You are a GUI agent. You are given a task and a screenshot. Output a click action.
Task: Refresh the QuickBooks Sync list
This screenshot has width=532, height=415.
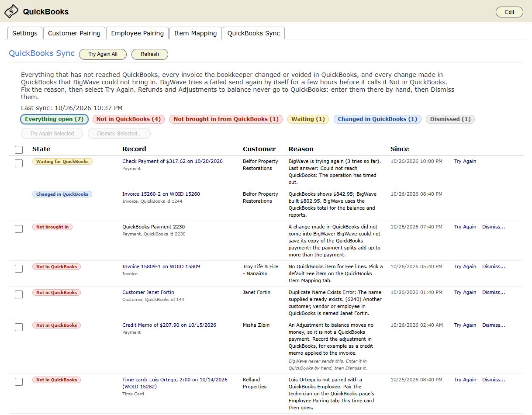[150, 54]
